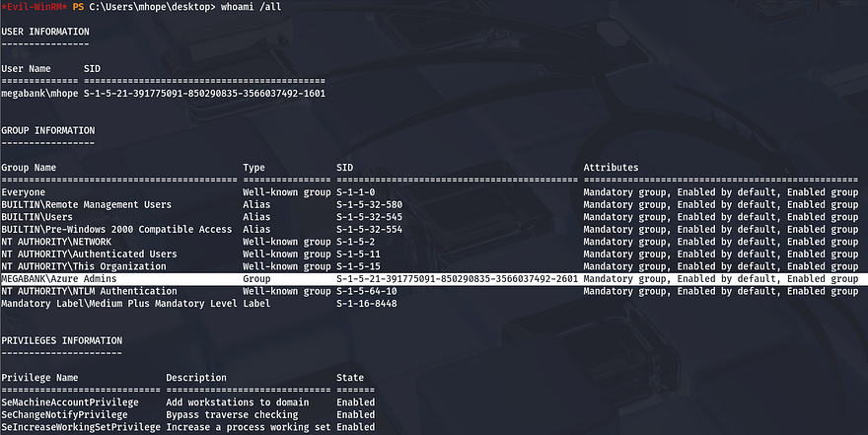The image size is (868, 435).
Task: Click the PRIVILEGES INFORMATION heading
Action: pyautogui.click(x=61, y=340)
